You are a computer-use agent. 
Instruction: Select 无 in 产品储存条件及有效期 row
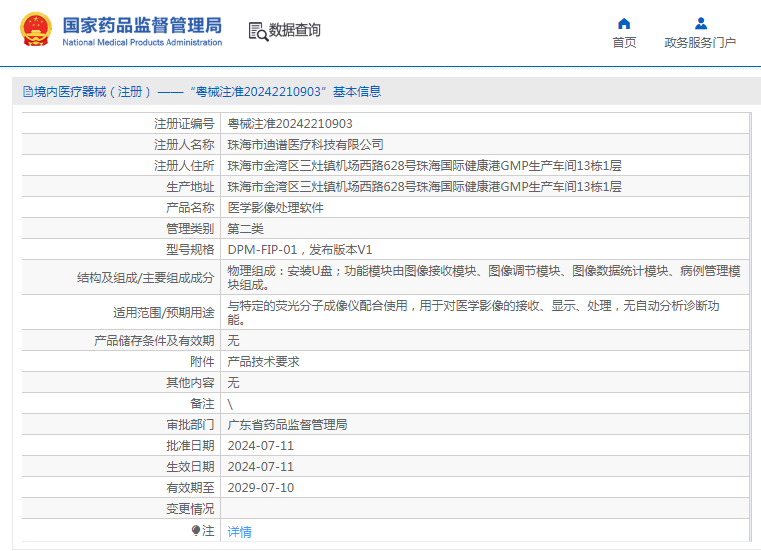(233, 340)
